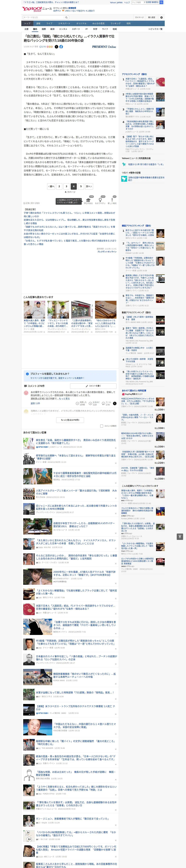Open the ヘルプ link in header
This screenshot has height=868, width=186.
click(x=127, y=2)
